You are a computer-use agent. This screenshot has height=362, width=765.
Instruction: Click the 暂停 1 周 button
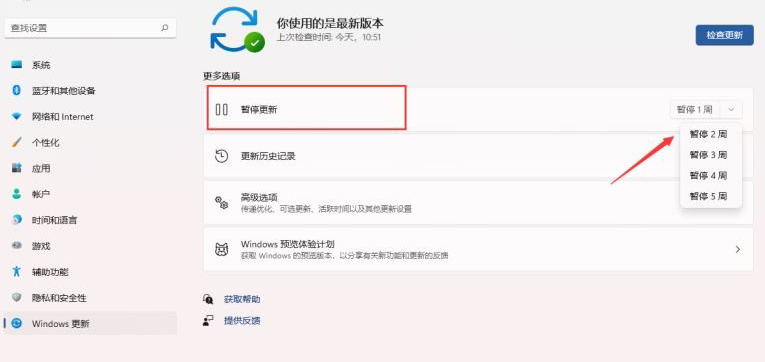695,110
